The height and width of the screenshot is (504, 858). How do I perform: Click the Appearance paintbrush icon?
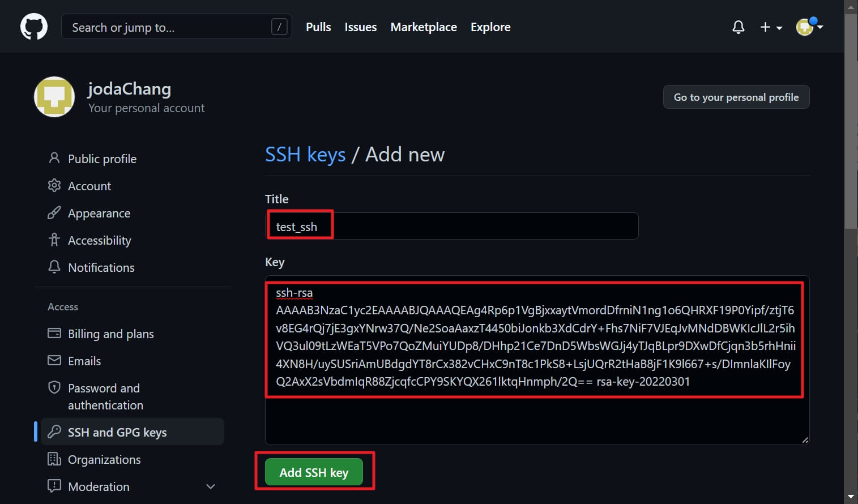click(x=54, y=212)
